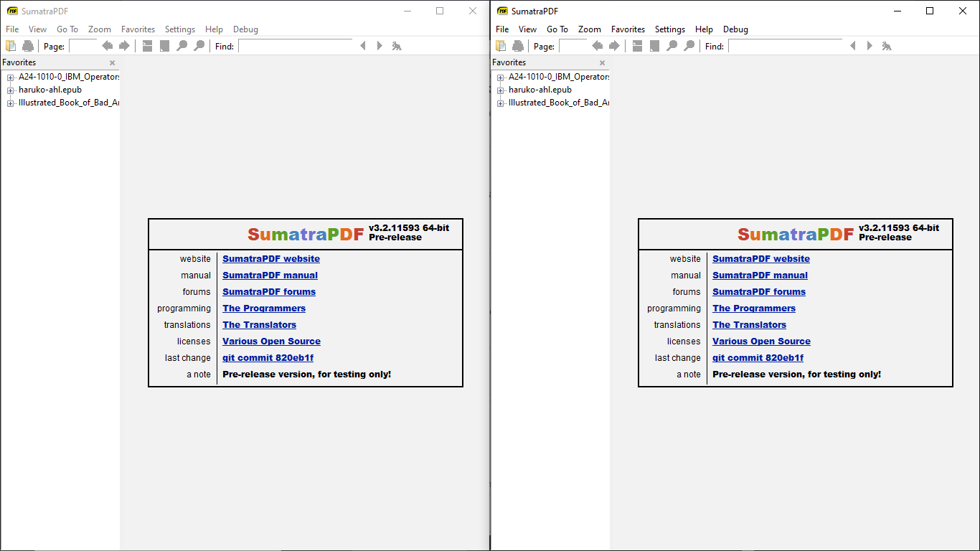Open the Go To menu

click(67, 29)
